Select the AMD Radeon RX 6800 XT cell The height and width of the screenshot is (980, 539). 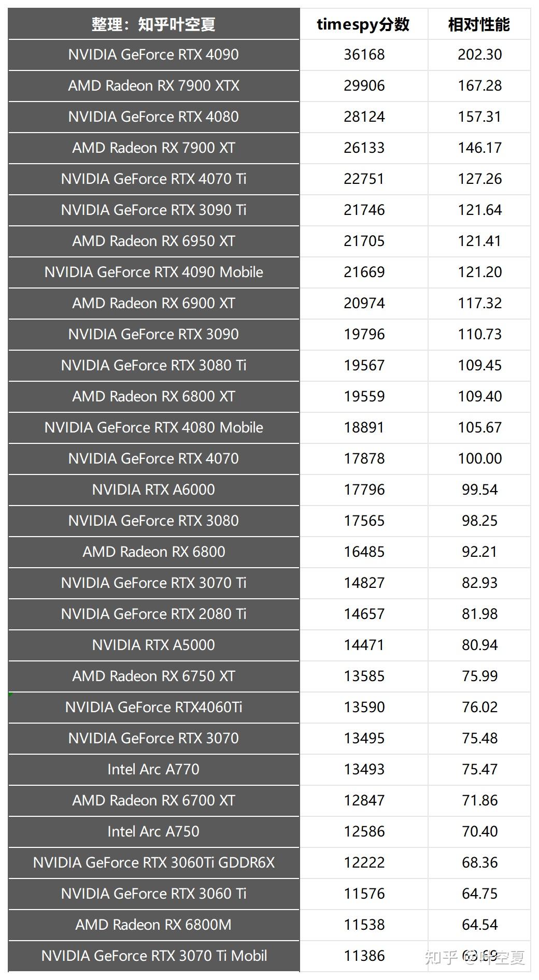pos(153,396)
